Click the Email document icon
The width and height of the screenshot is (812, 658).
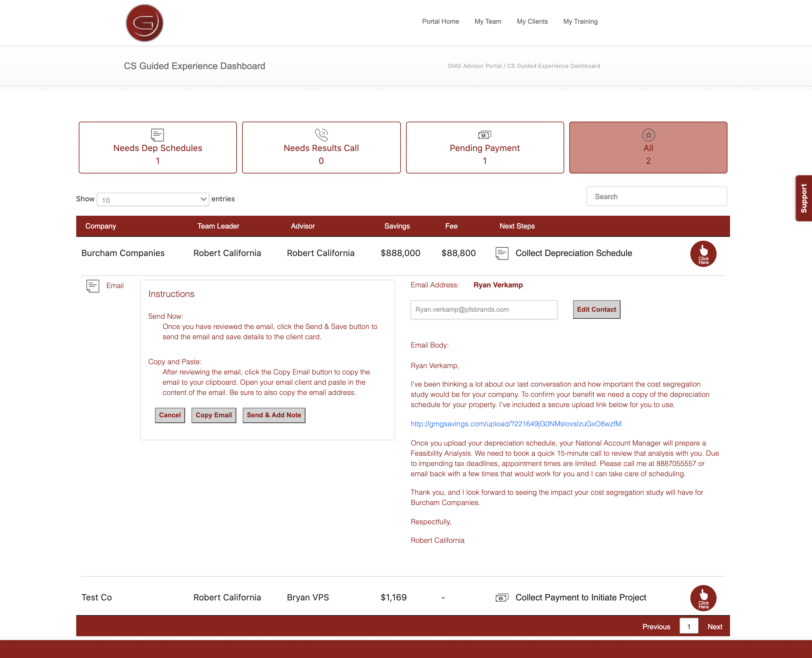[x=93, y=286]
